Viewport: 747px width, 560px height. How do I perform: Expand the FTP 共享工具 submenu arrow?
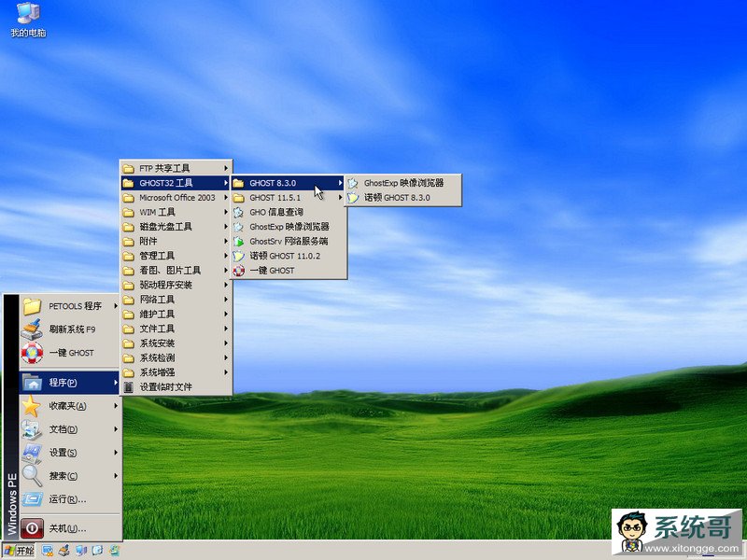226,168
